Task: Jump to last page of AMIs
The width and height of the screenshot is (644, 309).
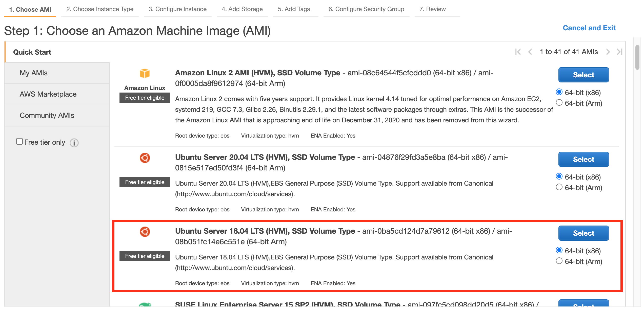Action: coord(619,52)
